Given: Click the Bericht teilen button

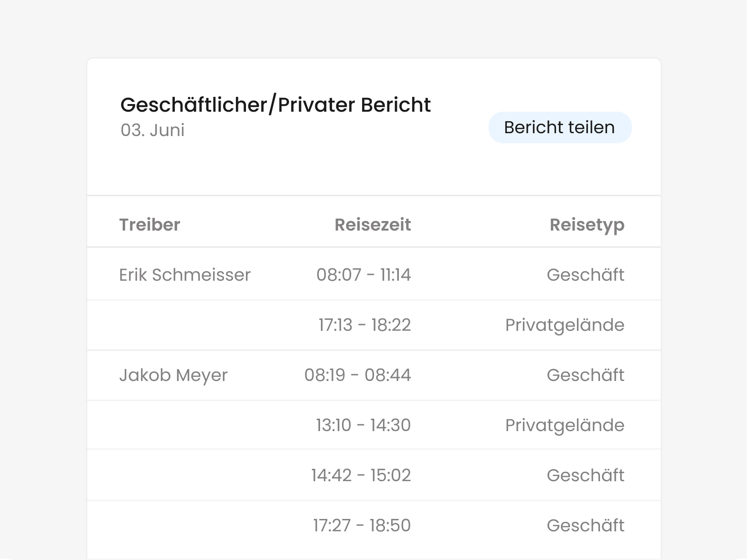Looking at the screenshot, I should pyautogui.click(x=560, y=127).
